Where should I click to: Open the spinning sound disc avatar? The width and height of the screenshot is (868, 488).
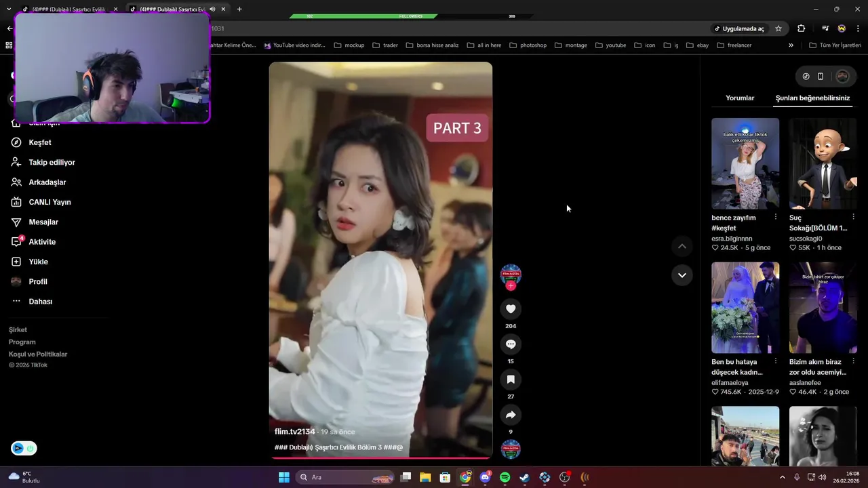511,449
